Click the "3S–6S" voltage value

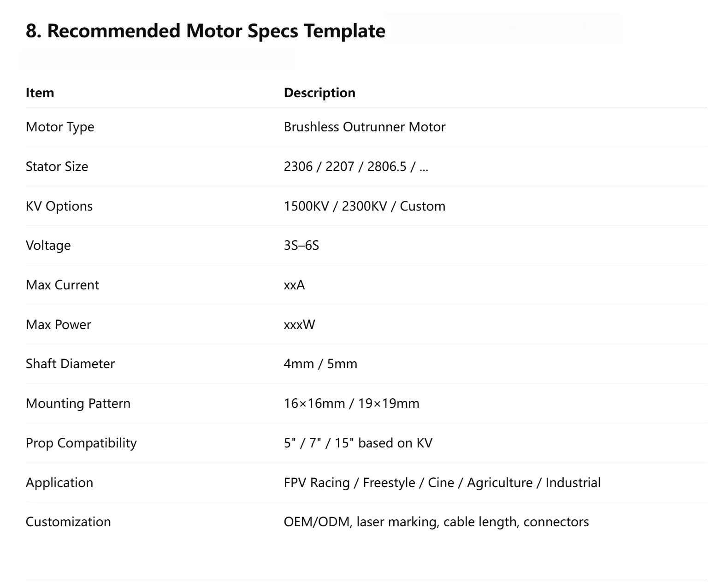(301, 245)
